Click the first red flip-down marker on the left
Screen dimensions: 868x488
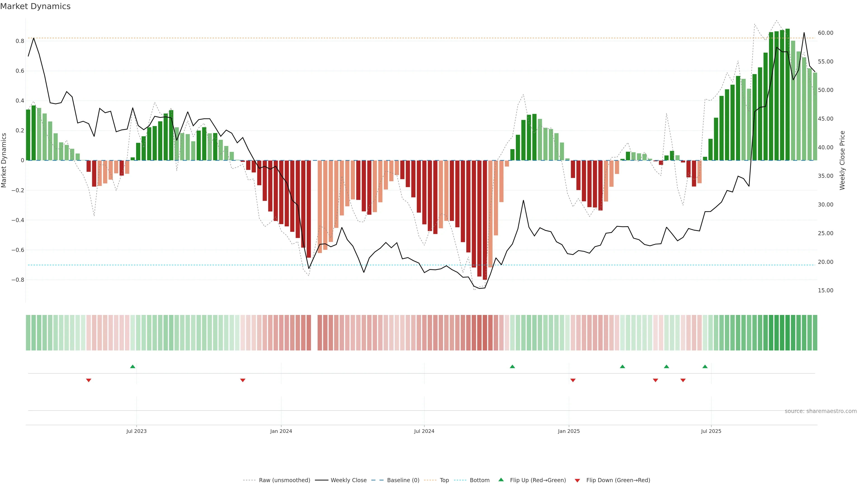[x=89, y=380]
